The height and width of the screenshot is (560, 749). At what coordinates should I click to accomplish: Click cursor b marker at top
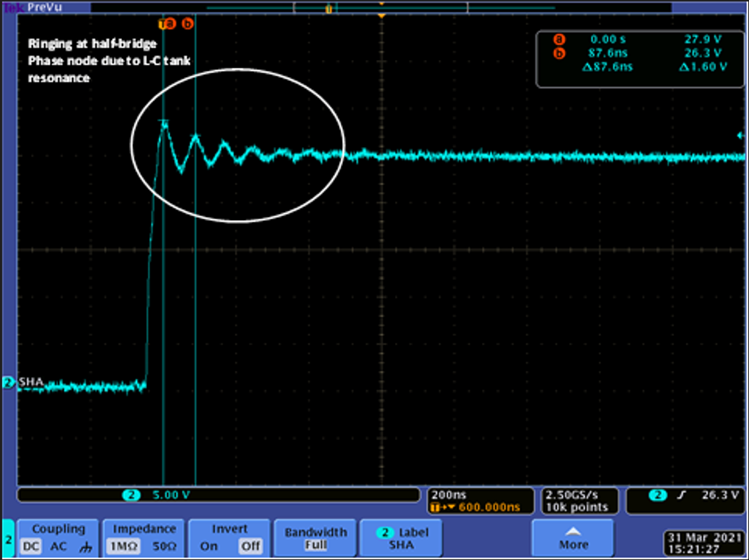click(187, 24)
